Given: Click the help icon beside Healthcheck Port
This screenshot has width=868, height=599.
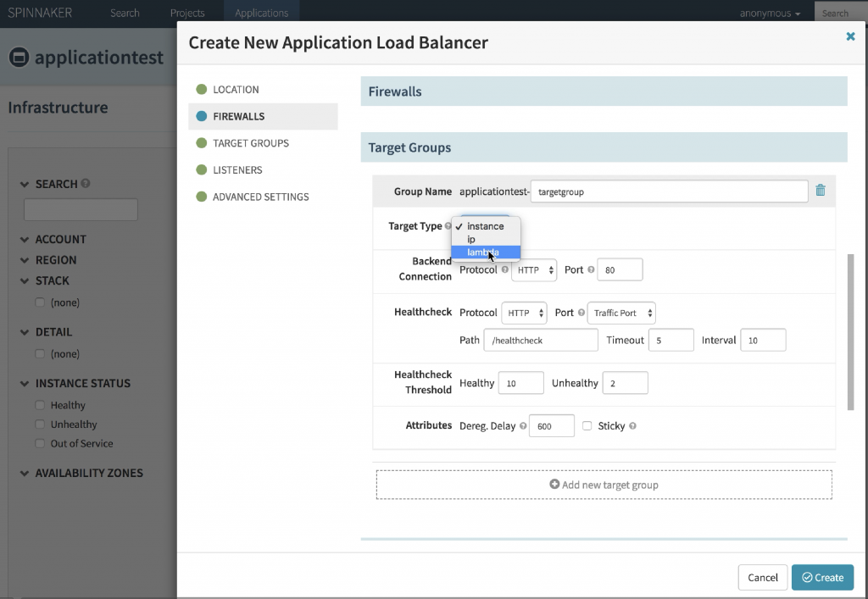Looking at the screenshot, I should 582,312.
